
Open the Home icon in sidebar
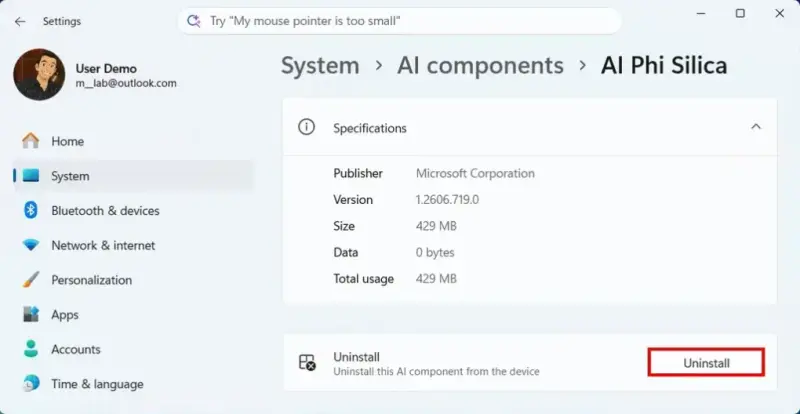click(31, 141)
